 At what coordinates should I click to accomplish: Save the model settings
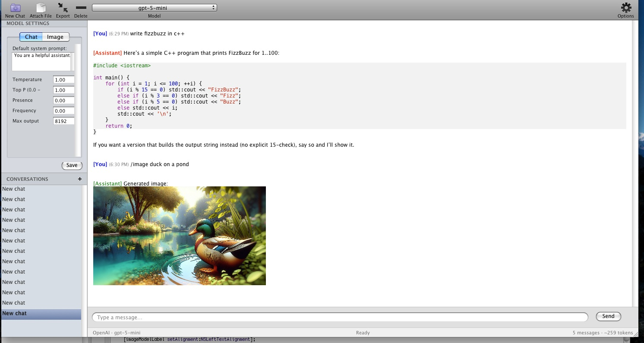[x=72, y=165]
